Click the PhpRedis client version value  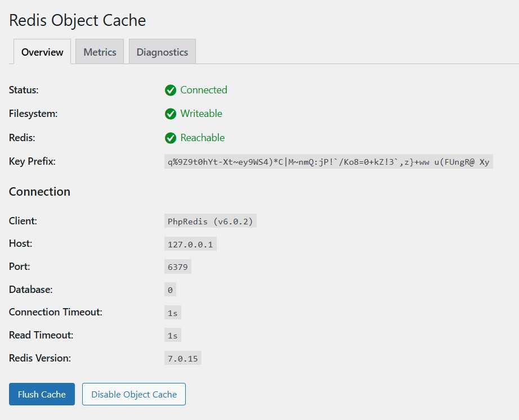pyautogui.click(x=211, y=220)
